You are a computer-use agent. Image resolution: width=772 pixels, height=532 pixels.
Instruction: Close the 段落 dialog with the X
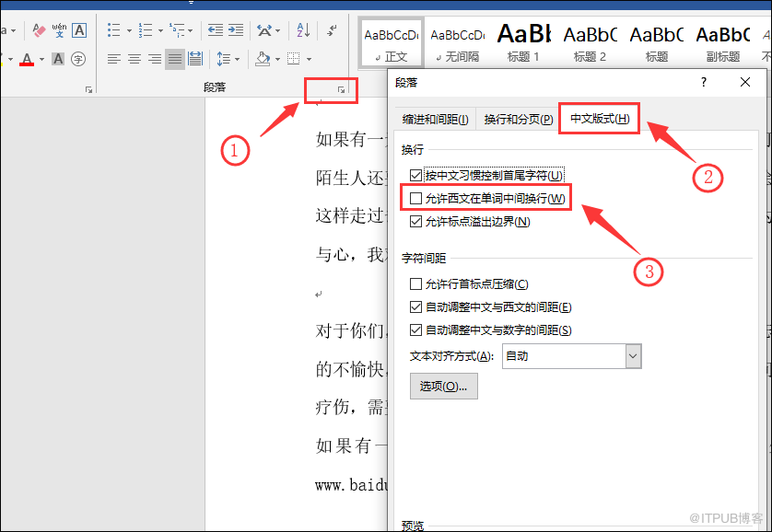tap(745, 82)
